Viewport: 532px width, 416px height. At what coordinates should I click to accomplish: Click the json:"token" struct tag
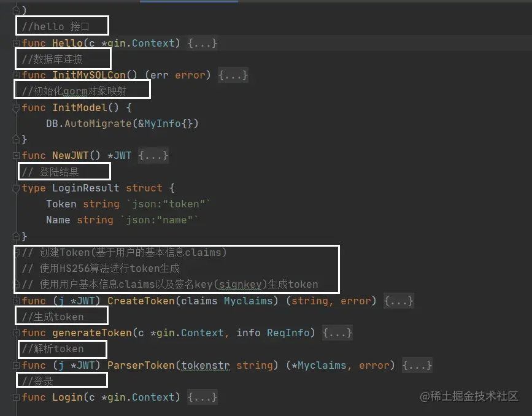tap(169, 204)
